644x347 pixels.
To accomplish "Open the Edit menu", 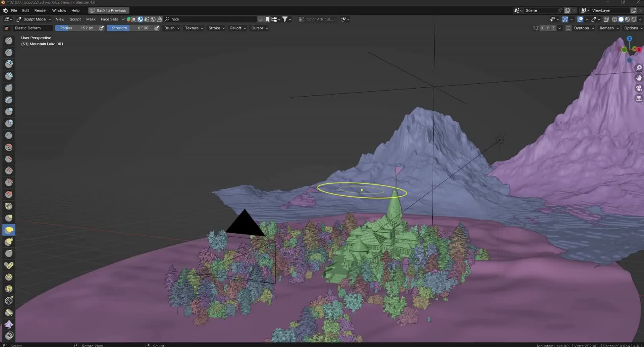I will pyautogui.click(x=25, y=10).
